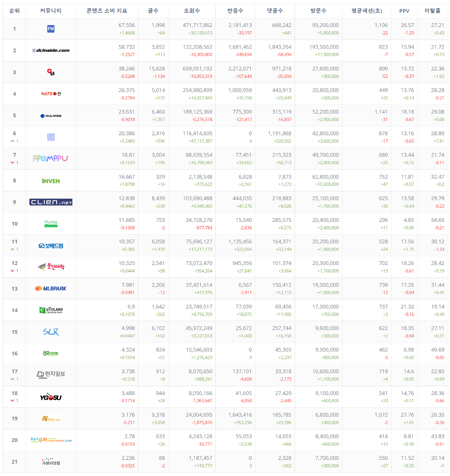Click reaction count 1,135,456
This screenshot has height=476, width=450.
pos(240,242)
